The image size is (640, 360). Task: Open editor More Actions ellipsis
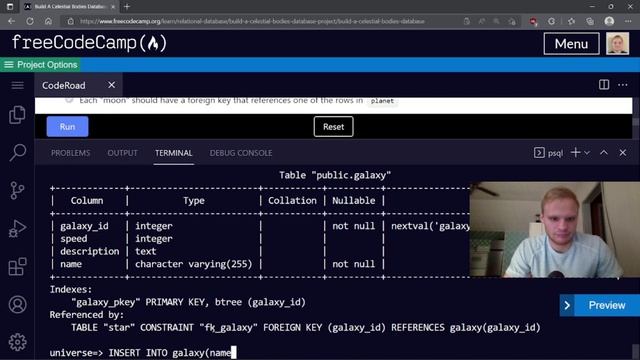(x=622, y=85)
